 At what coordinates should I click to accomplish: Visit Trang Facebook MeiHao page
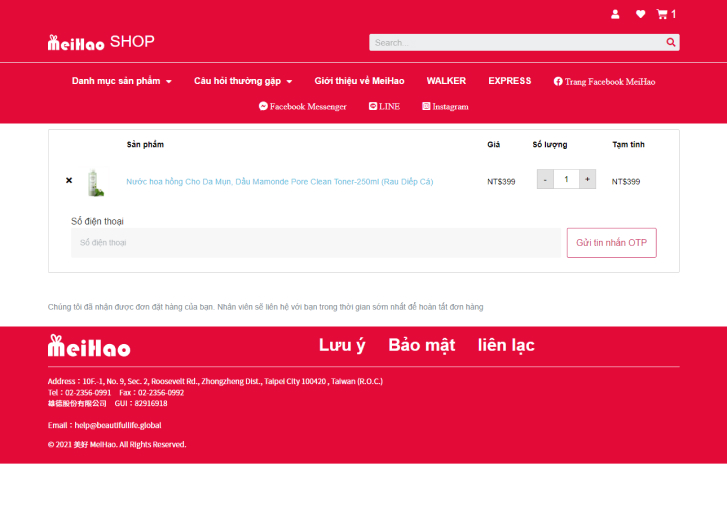[604, 81]
